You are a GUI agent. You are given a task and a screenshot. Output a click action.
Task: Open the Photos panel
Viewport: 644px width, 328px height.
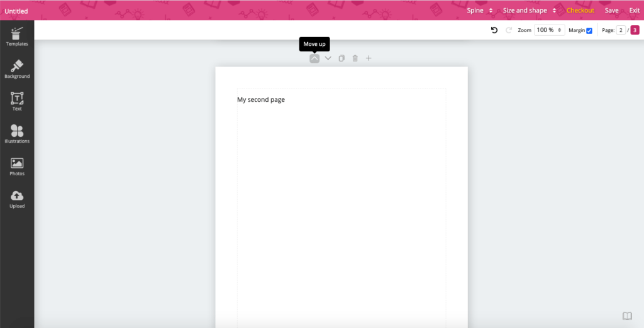click(17, 167)
